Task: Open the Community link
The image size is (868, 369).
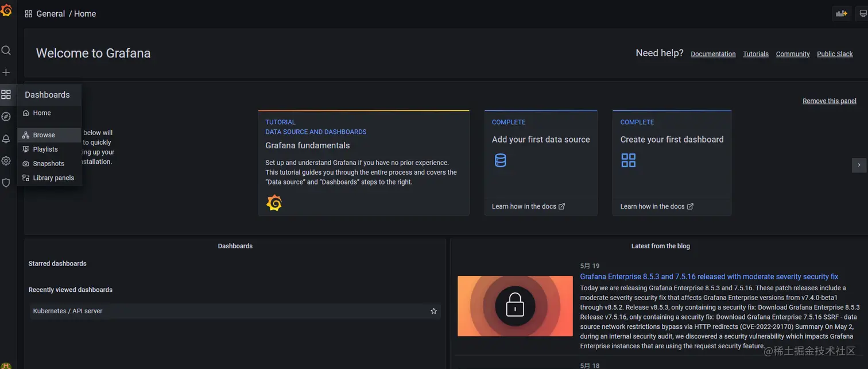Action: [793, 54]
